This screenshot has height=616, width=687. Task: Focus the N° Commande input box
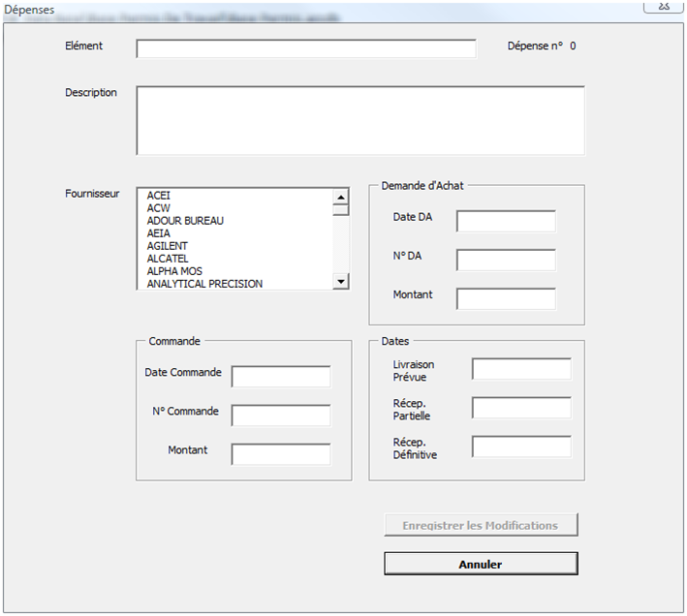coord(281,416)
